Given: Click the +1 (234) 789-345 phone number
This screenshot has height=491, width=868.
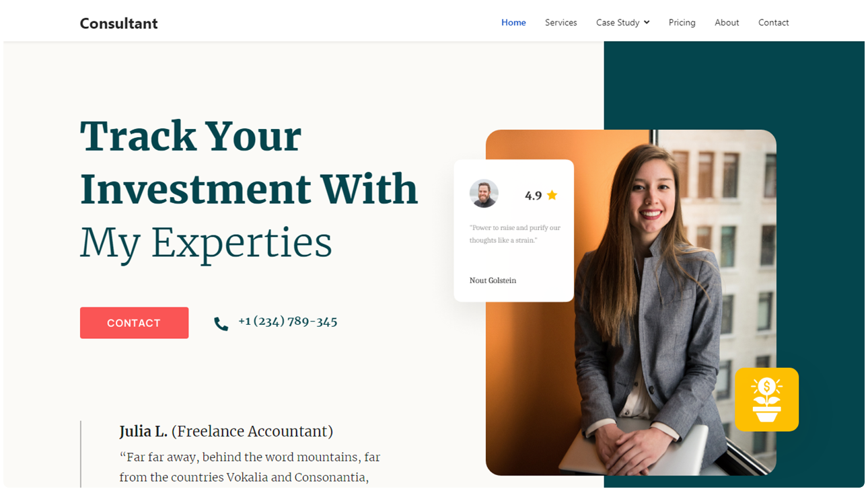Looking at the screenshot, I should pos(287,322).
